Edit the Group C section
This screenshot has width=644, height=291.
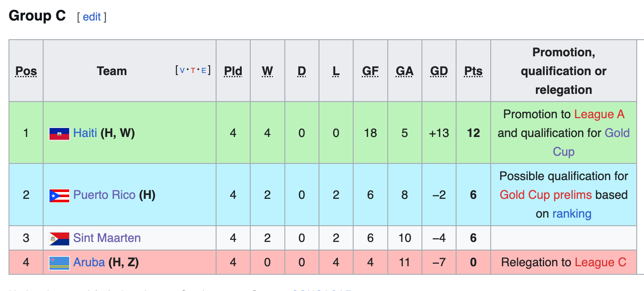[x=92, y=17]
